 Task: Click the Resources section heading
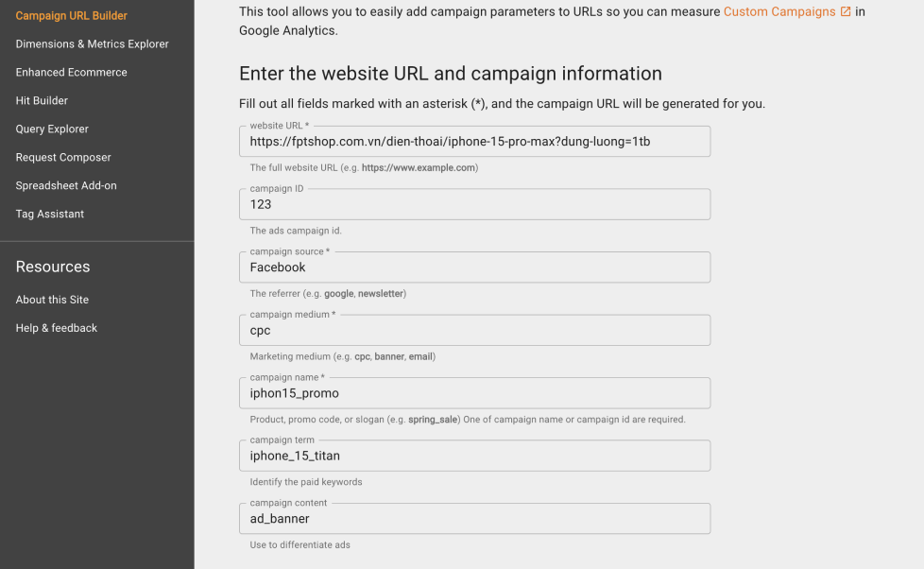tap(52, 267)
